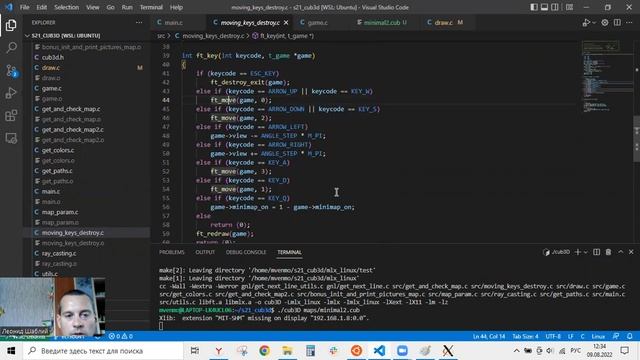Open the Run menu
This screenshot has width=640, height=360.
coord(127,7)
